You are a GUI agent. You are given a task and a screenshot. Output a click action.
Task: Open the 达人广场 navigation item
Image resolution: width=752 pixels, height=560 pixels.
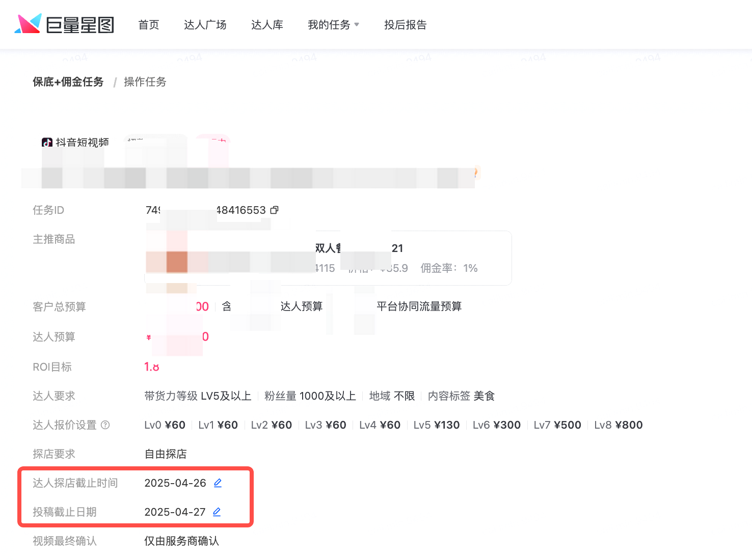[205, 25]
